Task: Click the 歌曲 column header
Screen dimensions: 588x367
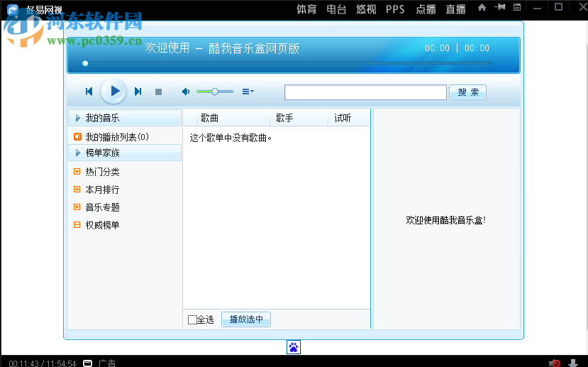Action: click(x=209, y=119)
